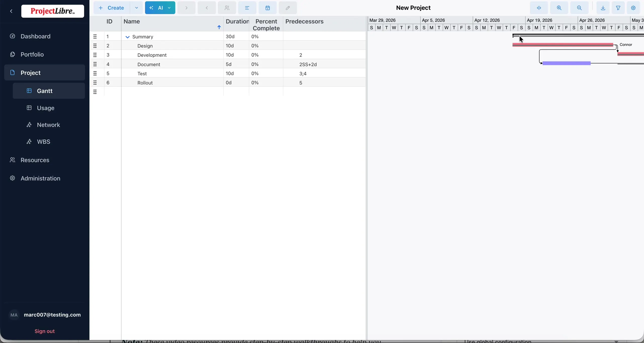Open the AI dropdown chevron

tap(170, 8)
